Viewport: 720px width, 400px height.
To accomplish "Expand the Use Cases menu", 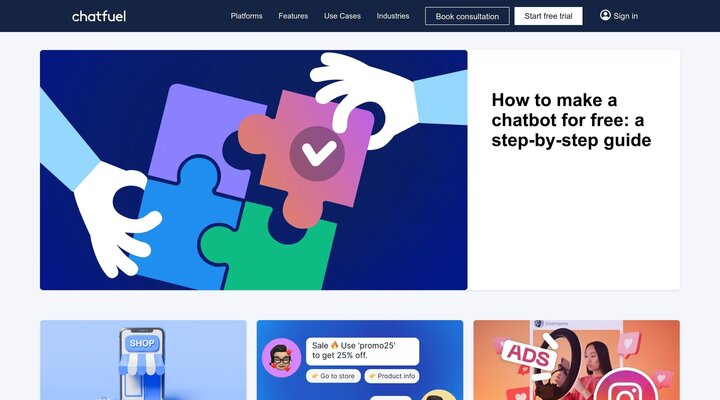I will point(342,16).
